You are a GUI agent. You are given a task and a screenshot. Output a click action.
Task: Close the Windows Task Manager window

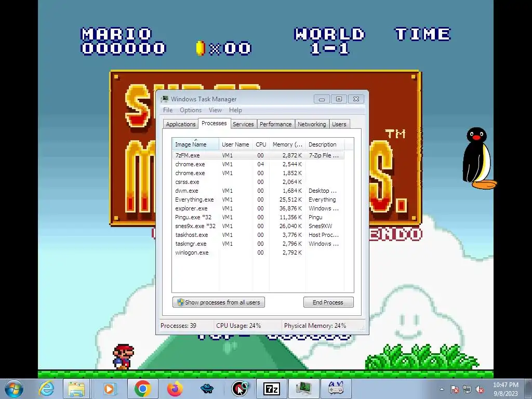[x=356, y=99]
